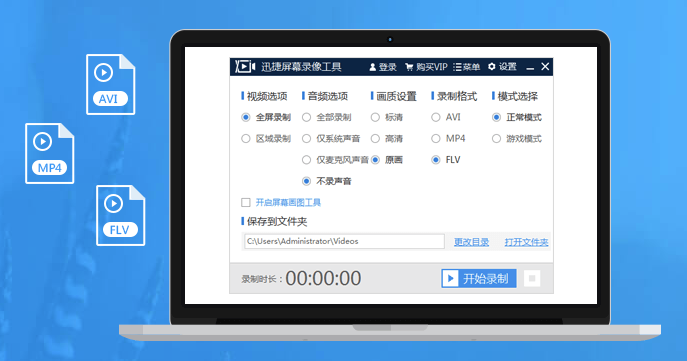The image size is (687, 361).
Task: Click the 视频选项 section heading
Action: coord(267,96)
